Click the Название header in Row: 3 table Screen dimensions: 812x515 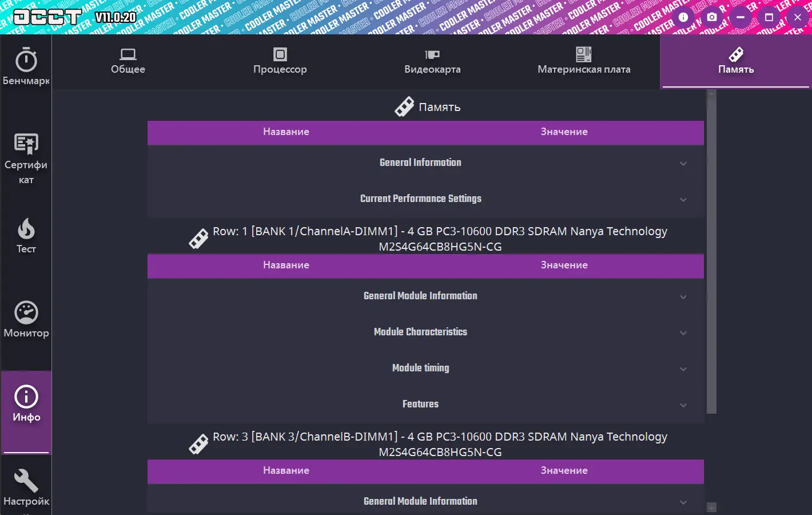[x=286, y=470]
